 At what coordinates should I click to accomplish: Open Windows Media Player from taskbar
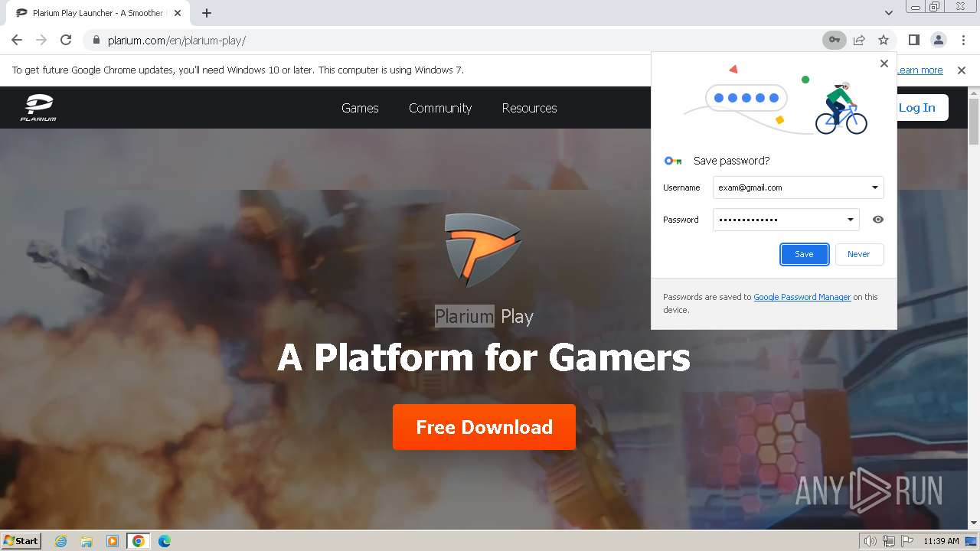click(113, 541)
